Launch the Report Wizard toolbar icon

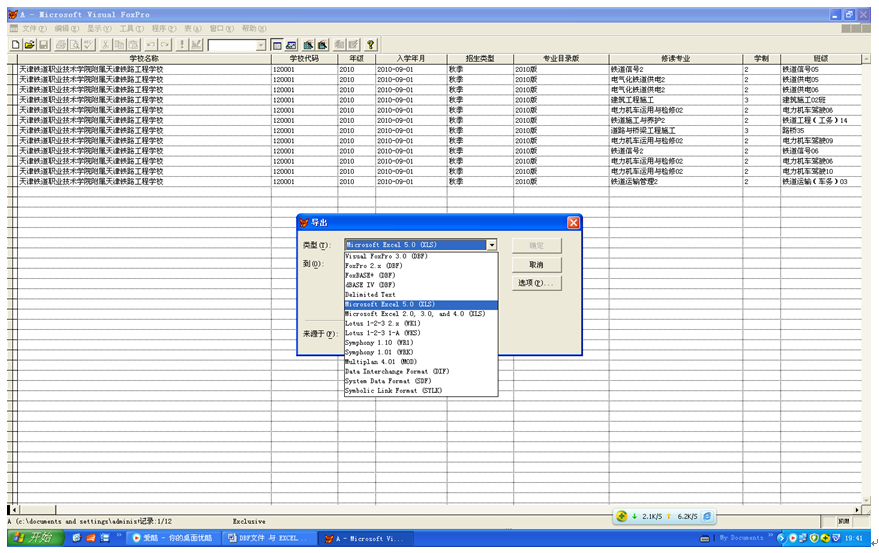coord(322,45)
